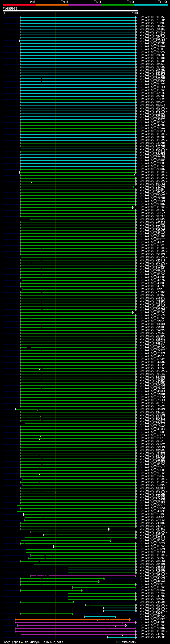Select label UniRef100_A8B8T6
The width and height of the screenshot is (170, 644).
pyautogui.click(x=152, y=239)
